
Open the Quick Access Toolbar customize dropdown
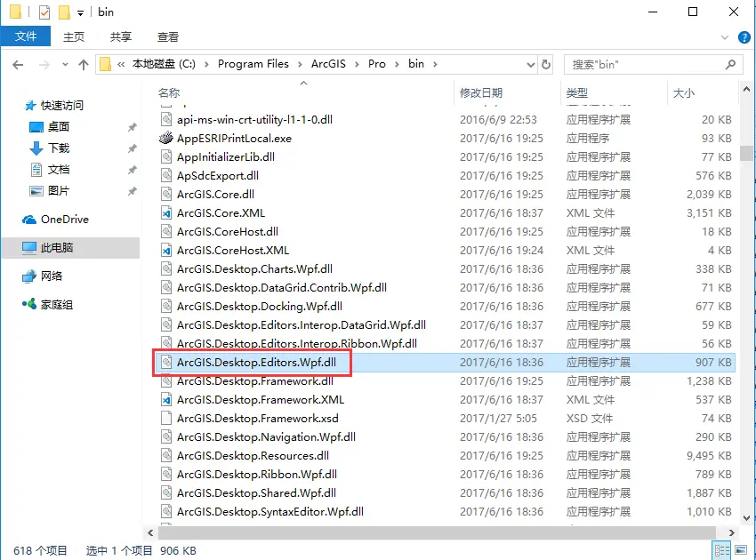click(80, 13)
